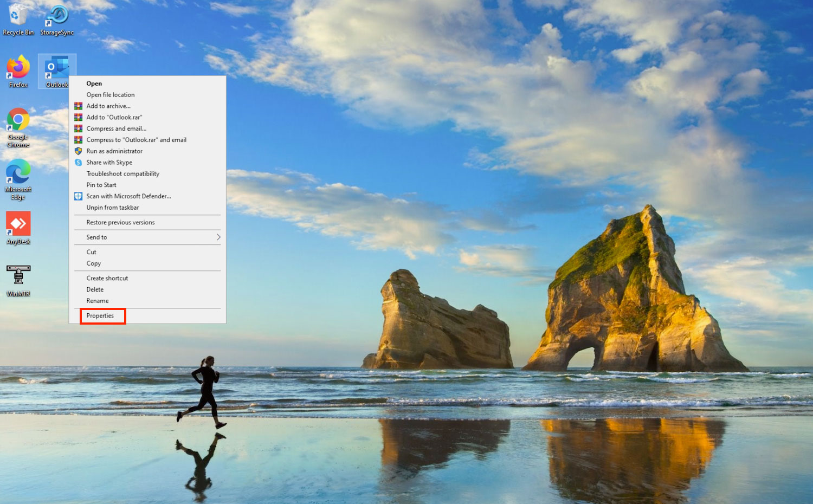Choose Unpin from taskbar

113,208
